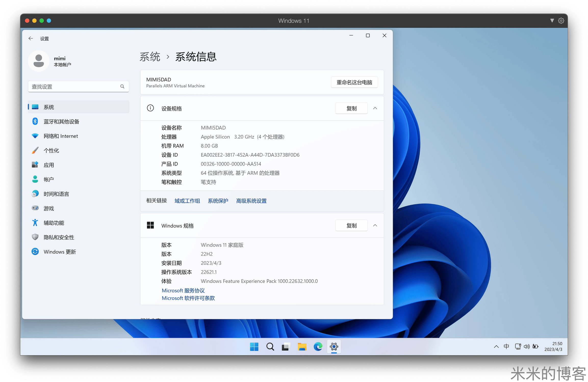Open 帐户 settings via the person icon
This screenshot has width=588, height=382.
pyautogui.click(x=35, y=179)
